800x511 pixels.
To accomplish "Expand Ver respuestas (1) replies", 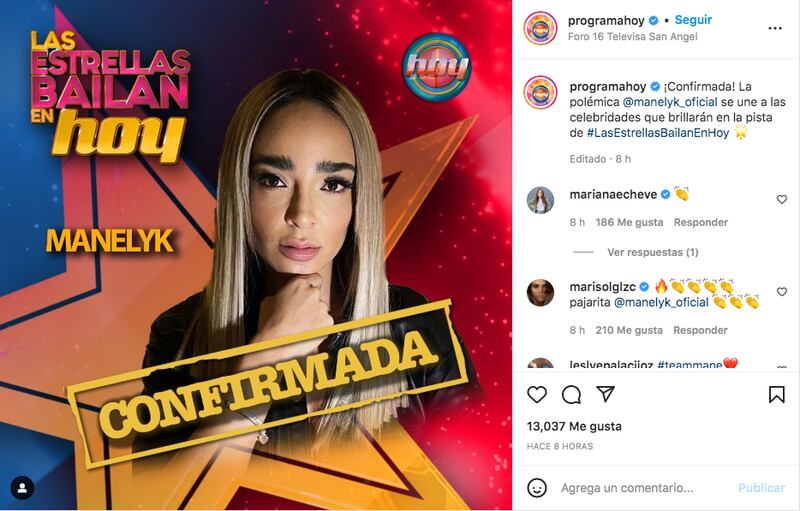I will coord(653,252).
